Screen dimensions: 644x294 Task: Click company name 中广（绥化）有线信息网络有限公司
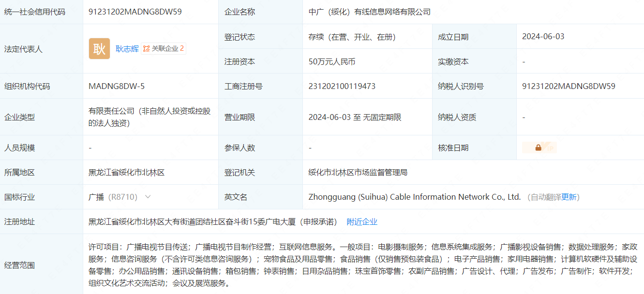point(370,12)
